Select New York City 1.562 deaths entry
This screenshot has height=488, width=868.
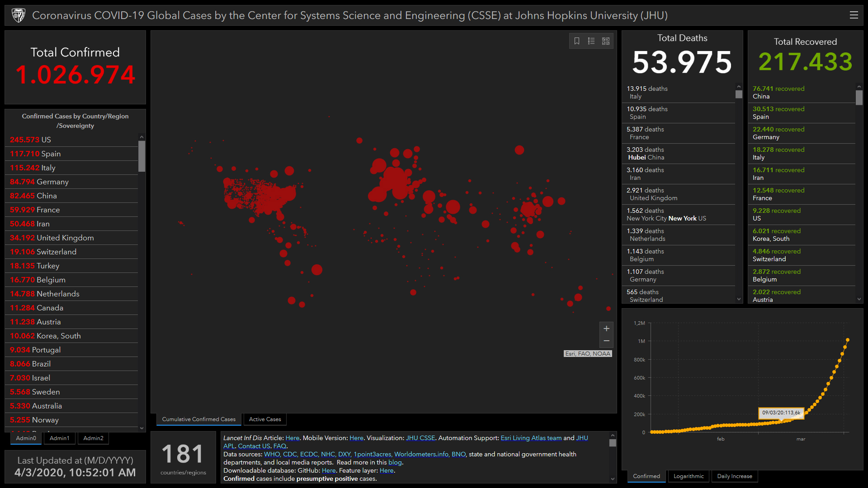pyautogui.click(x=679, y=215)
